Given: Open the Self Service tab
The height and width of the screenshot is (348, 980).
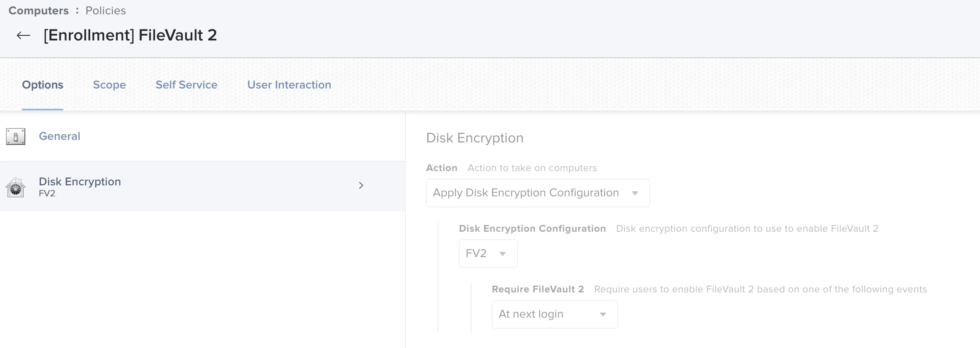Looking at the screenshot, I should point(186,85).
